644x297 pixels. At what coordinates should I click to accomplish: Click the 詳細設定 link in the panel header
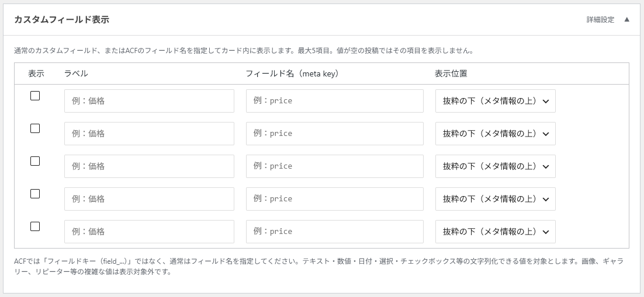[601, 20]
